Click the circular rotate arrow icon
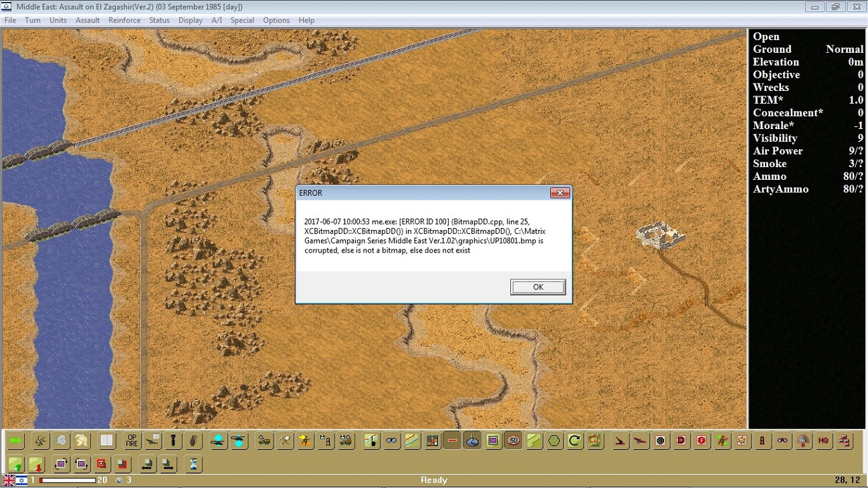The height and width of the screenshot is (488, 868). [574, 441]
